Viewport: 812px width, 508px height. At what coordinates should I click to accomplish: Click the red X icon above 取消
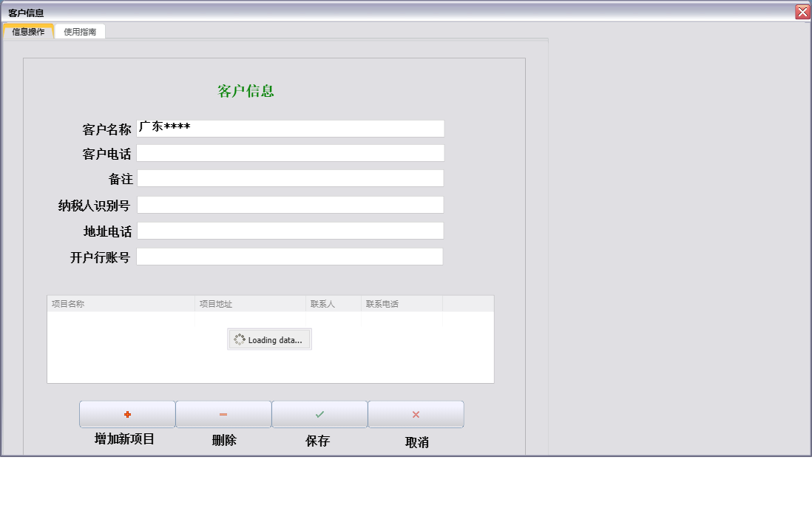[416, 413]
